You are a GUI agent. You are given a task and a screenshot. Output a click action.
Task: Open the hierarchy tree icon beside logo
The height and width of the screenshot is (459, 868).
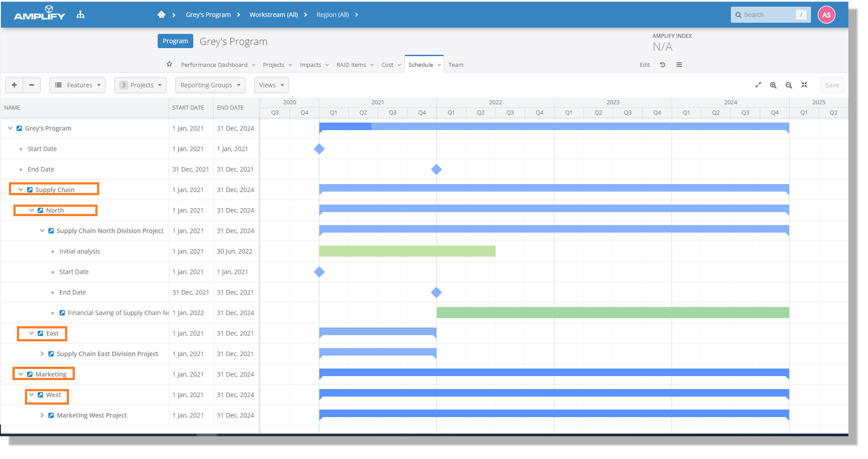point(80,15)
